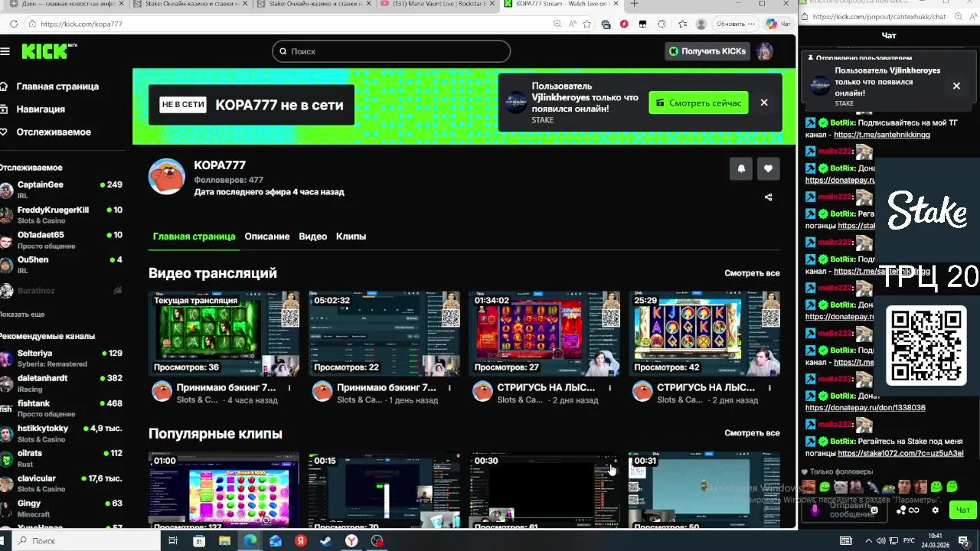This screenshot has height=551, width=980.
Task: Open Microsoft Store from taskbar
Action: 199,540
